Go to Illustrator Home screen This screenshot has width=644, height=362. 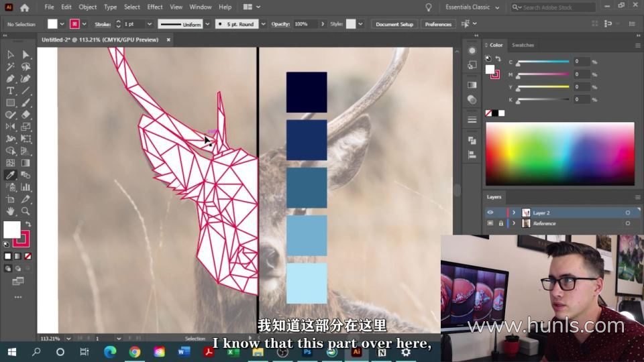click(x=25, y=7)
